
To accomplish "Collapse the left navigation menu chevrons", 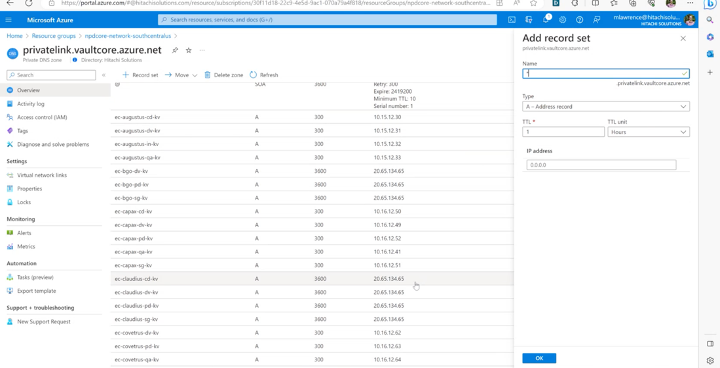I will pyautogui.click(x=104, y=75).
